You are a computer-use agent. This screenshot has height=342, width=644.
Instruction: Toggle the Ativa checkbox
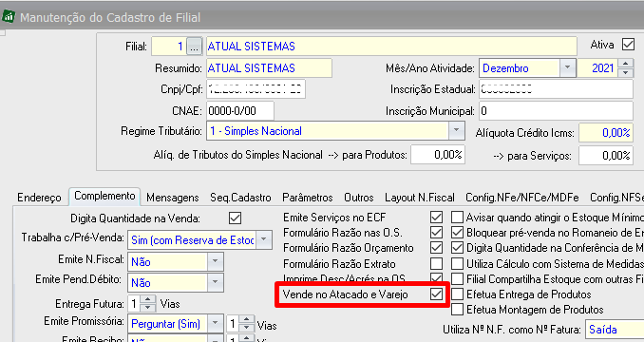(x=628, y=45)
